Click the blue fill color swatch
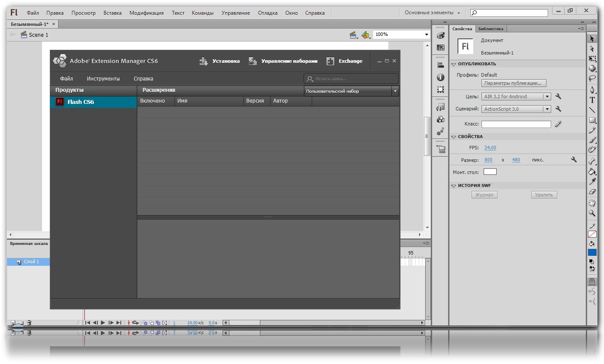This screenshot has width=604, height=364. pos(592,252)
